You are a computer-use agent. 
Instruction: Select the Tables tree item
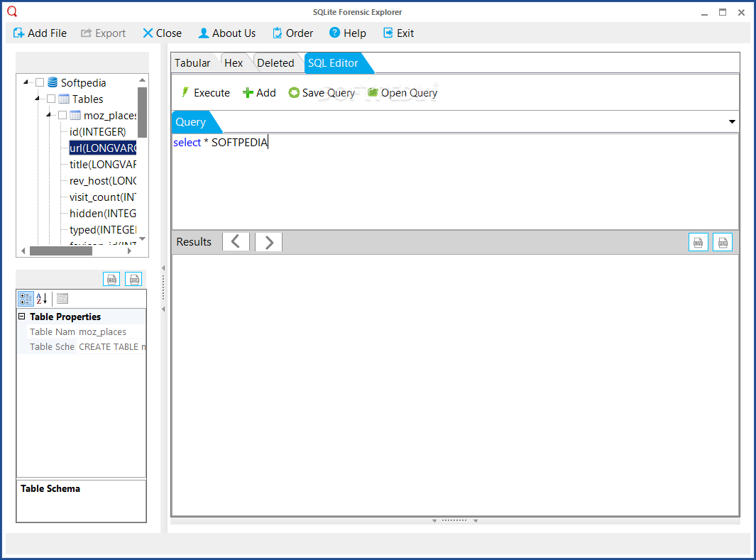[88, 99]
